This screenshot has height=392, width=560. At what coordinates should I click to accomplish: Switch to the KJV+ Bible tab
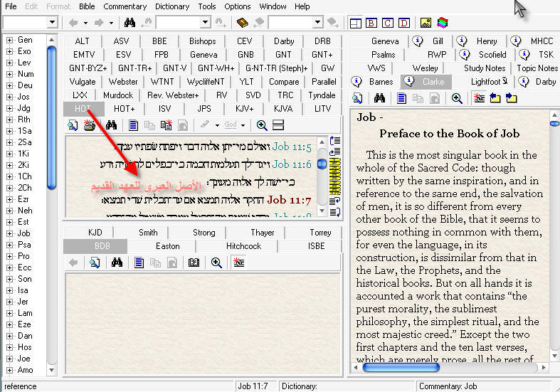pyautogui.click(x=244, y=109)
